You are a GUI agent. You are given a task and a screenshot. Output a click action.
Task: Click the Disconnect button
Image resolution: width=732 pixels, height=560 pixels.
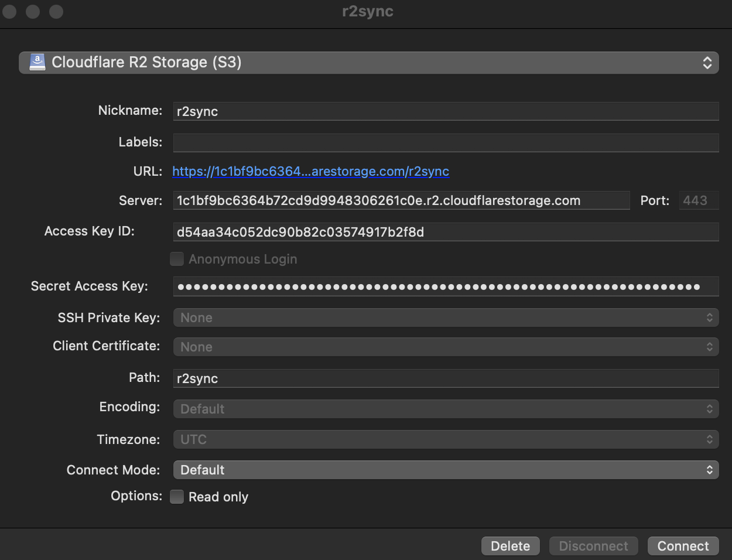pyautogui.click(x=593, y=546)
